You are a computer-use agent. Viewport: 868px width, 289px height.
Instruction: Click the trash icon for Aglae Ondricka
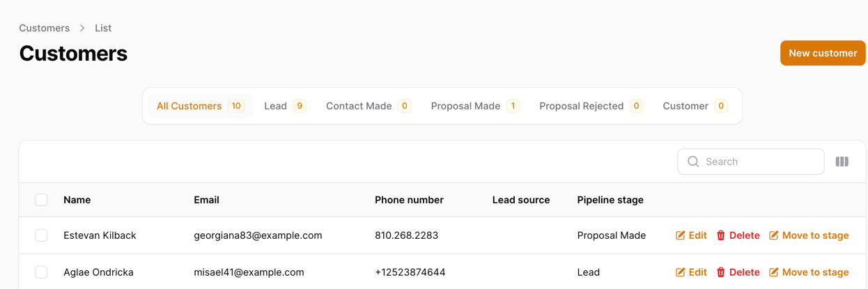pos(721,272)
